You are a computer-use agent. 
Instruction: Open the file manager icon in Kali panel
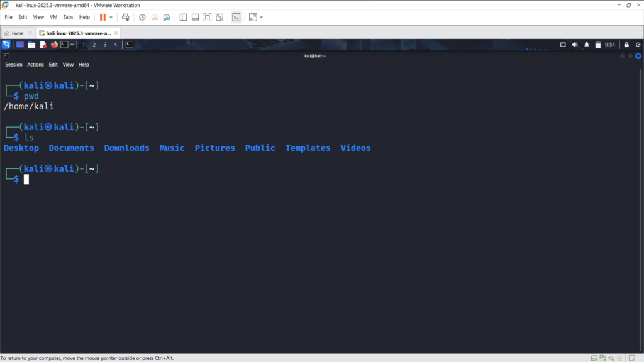coord(31,45)
